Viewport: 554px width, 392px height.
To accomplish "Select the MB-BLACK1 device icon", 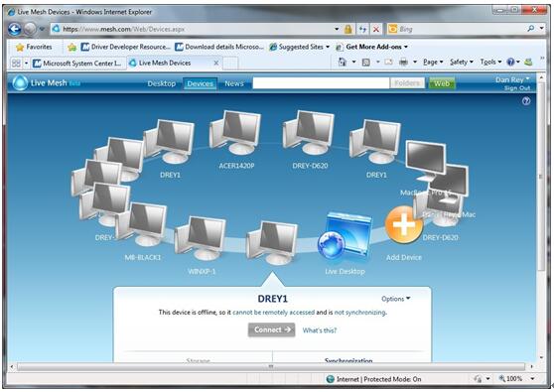I will 142,224.
